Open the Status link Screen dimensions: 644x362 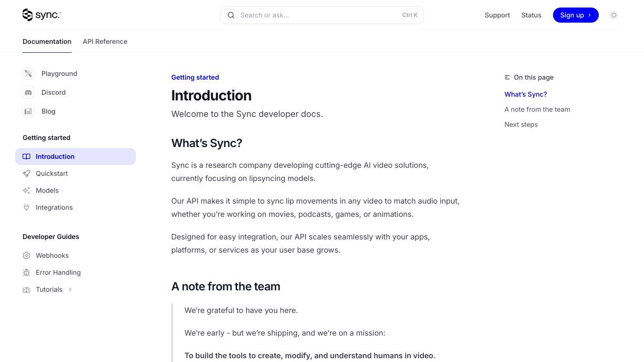tap(531, 15)
